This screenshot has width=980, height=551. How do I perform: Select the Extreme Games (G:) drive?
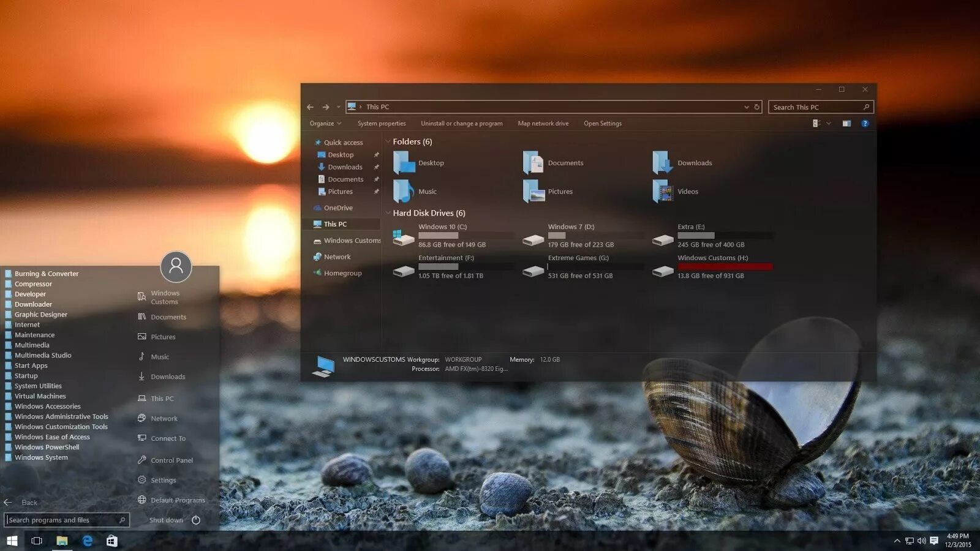(x=583, y=267)
